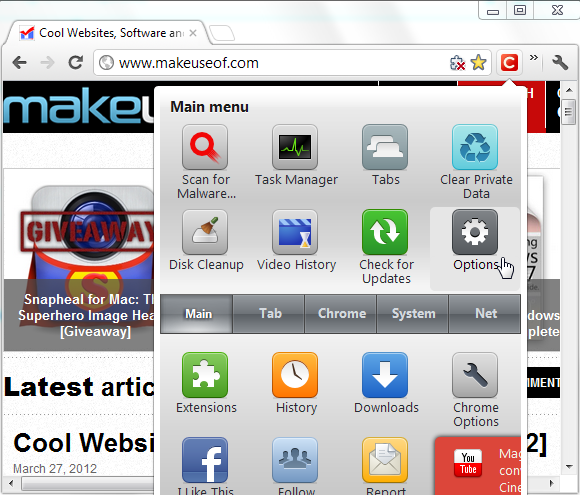Open Downloads arrow icon

tap(385, 375)
